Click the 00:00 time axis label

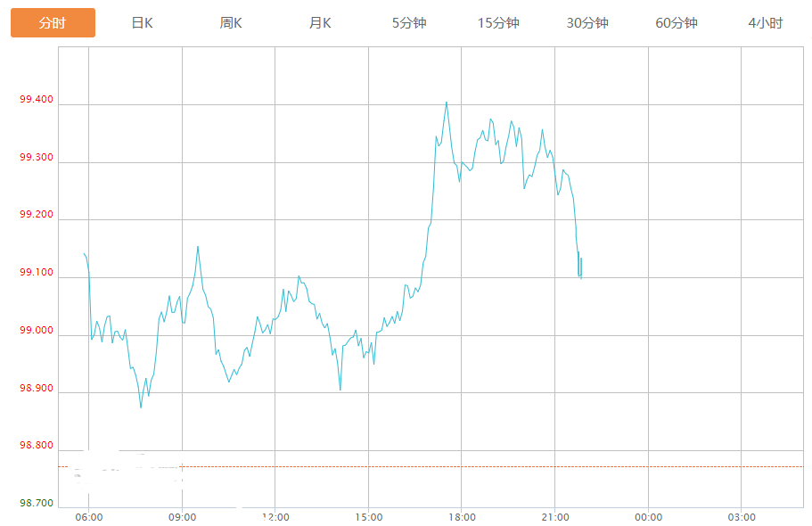pos(648,517)
